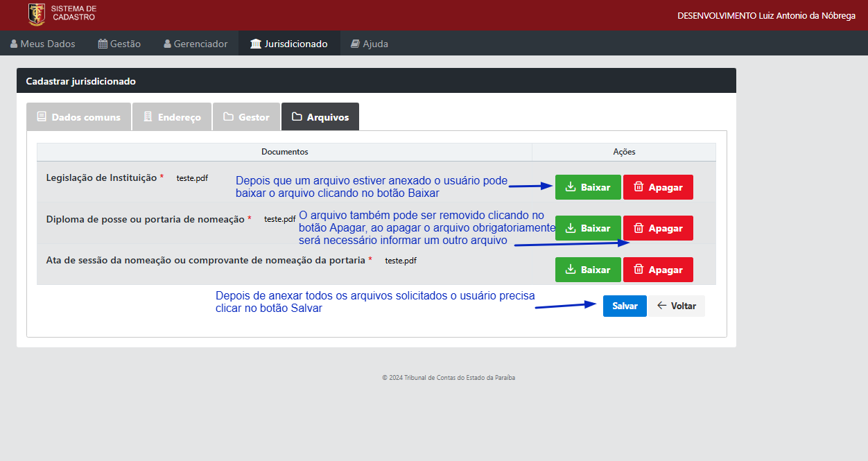
Task: Click the person icon beside Meus Dados
Action: [14, 44]
